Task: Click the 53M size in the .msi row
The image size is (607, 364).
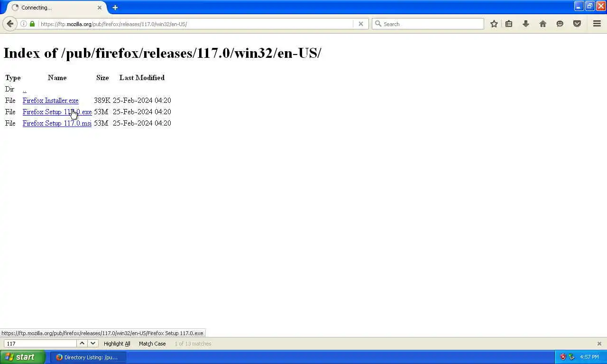Action: point(101,123)
